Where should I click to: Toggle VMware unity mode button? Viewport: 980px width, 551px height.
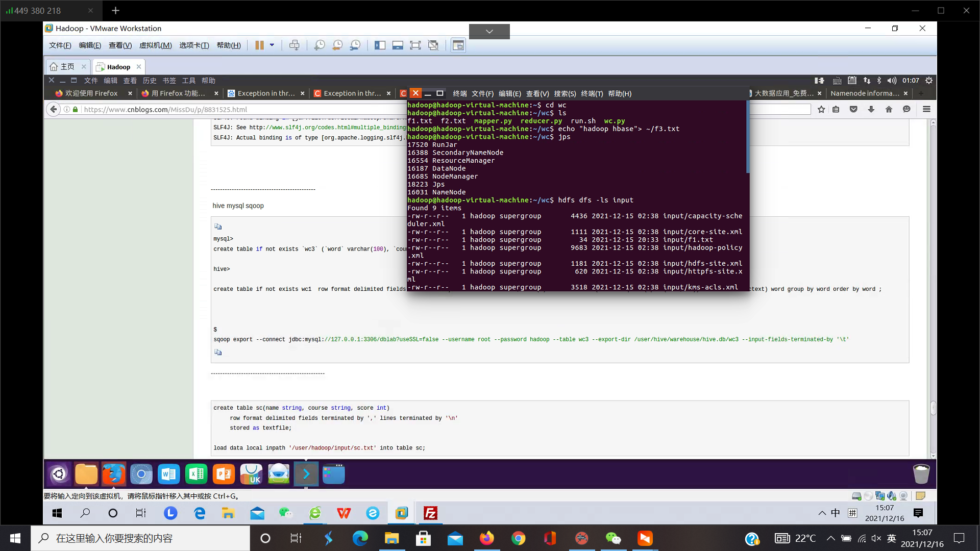(433, 45)
